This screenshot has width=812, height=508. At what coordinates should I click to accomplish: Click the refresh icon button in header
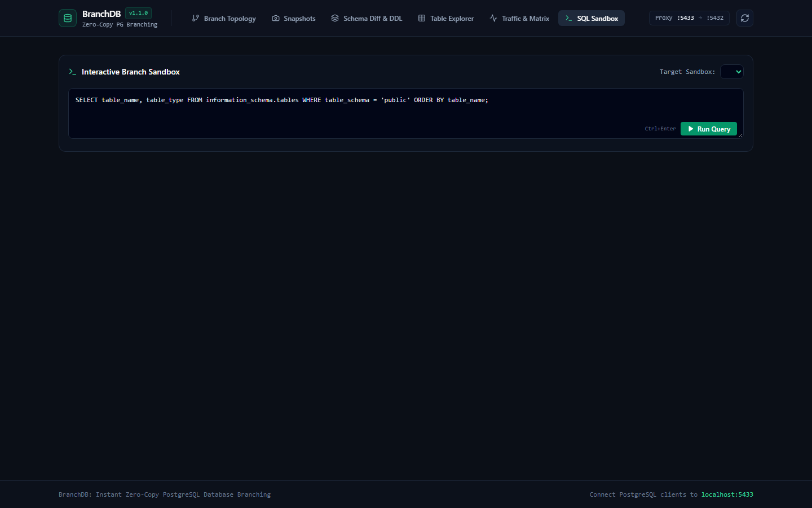pos(745,18)
